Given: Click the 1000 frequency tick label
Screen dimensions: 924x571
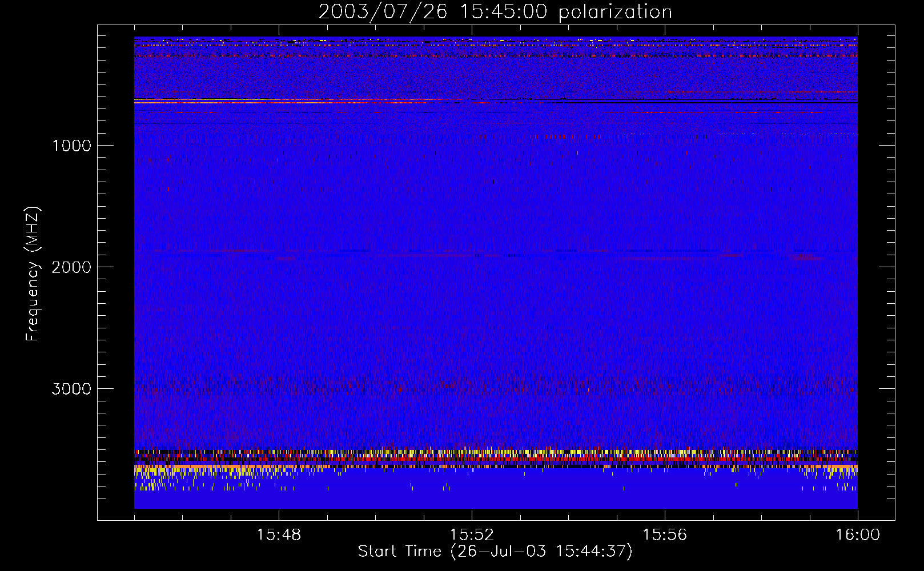Looking at the screenshot, I should click(71, 146).
